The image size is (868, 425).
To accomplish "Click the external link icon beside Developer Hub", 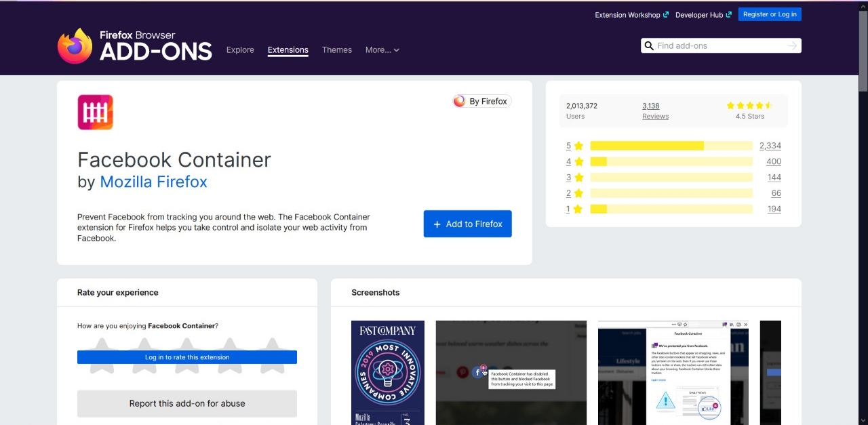I will (x=729, y=14).
